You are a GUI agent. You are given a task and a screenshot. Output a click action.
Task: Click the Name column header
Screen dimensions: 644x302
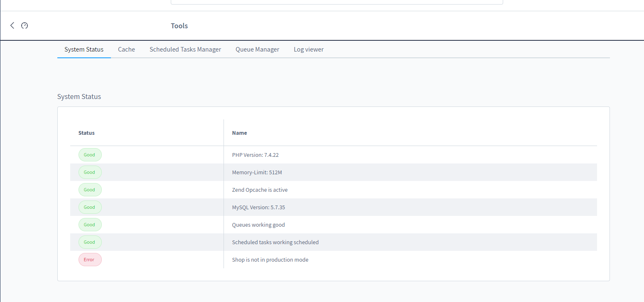(x=239, y=133)
